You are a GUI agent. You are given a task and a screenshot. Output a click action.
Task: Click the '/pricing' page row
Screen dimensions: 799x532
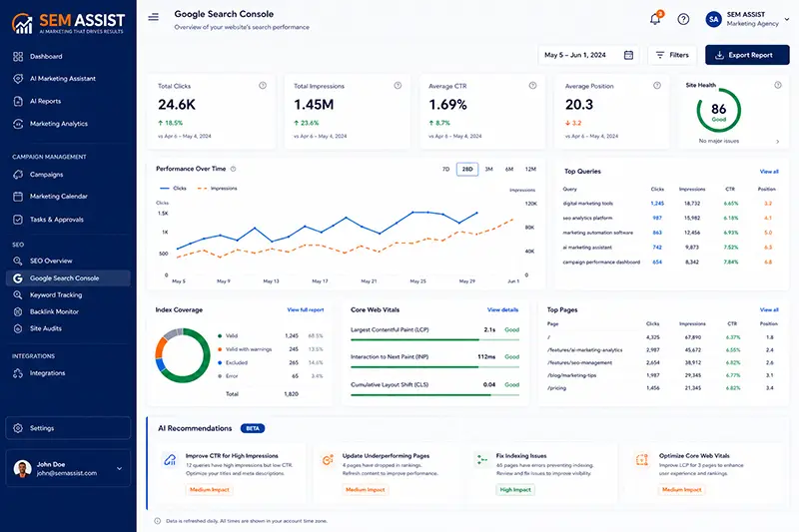click(x=662, y=388)
